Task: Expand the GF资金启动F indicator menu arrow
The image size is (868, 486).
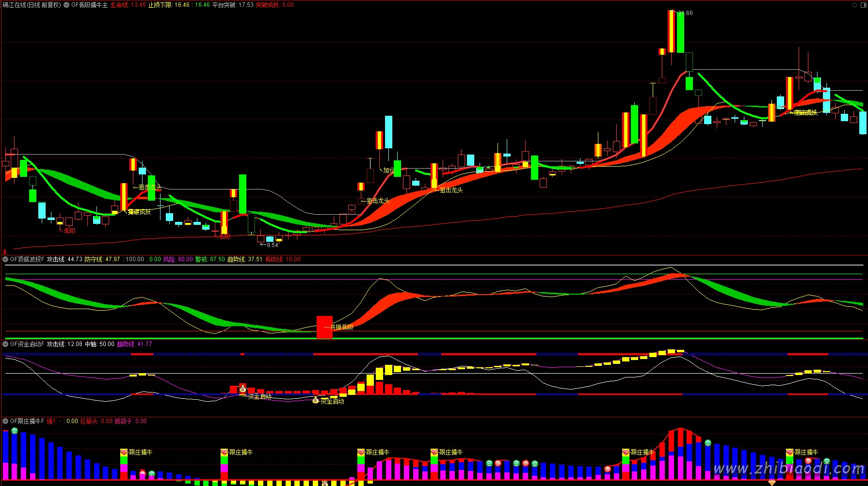Action: [5, 344]
